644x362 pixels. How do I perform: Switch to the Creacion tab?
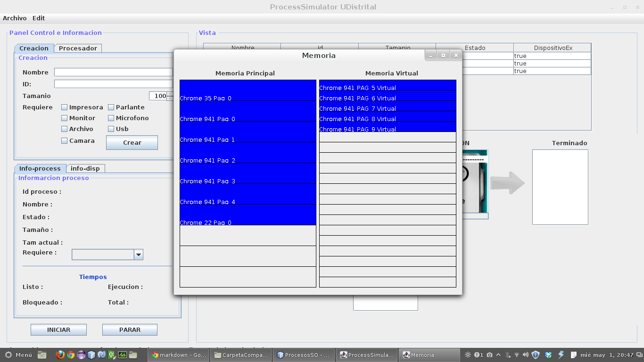point(34,48)
